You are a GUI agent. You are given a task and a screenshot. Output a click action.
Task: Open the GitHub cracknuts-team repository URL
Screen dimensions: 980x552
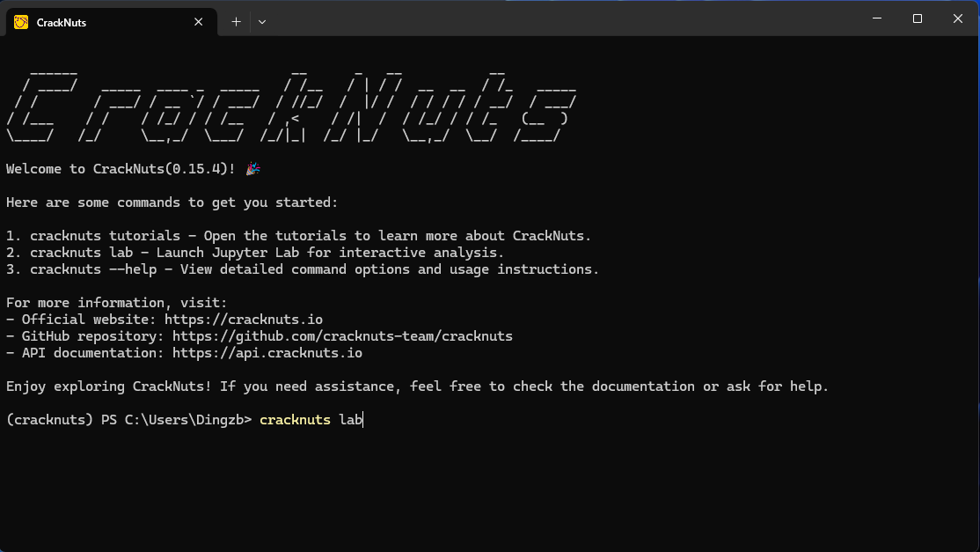(342, 336)
